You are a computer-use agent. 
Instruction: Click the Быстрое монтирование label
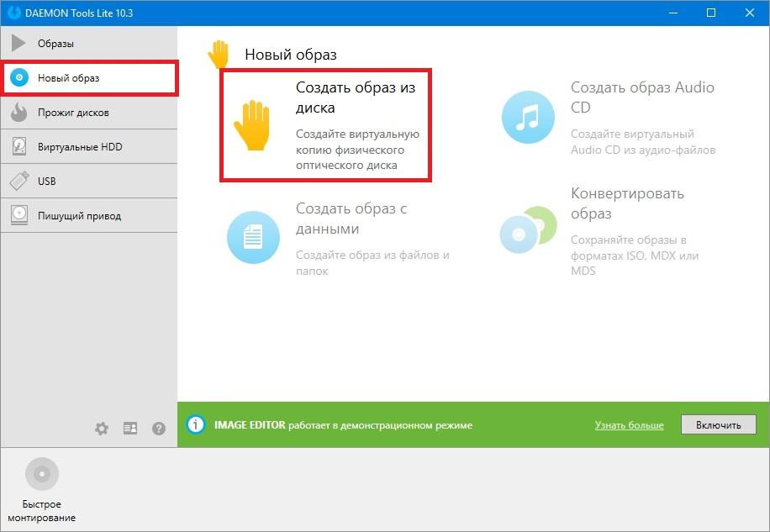tap(42, 511)
